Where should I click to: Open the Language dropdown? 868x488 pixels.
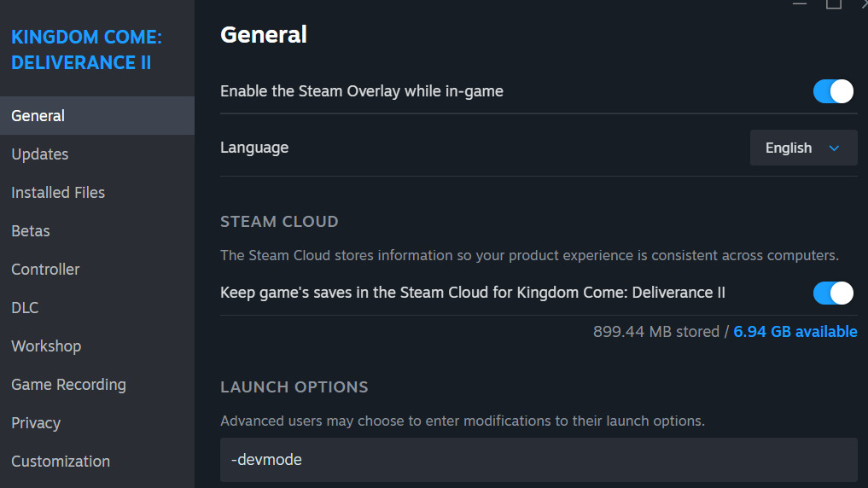coord(803,148)
